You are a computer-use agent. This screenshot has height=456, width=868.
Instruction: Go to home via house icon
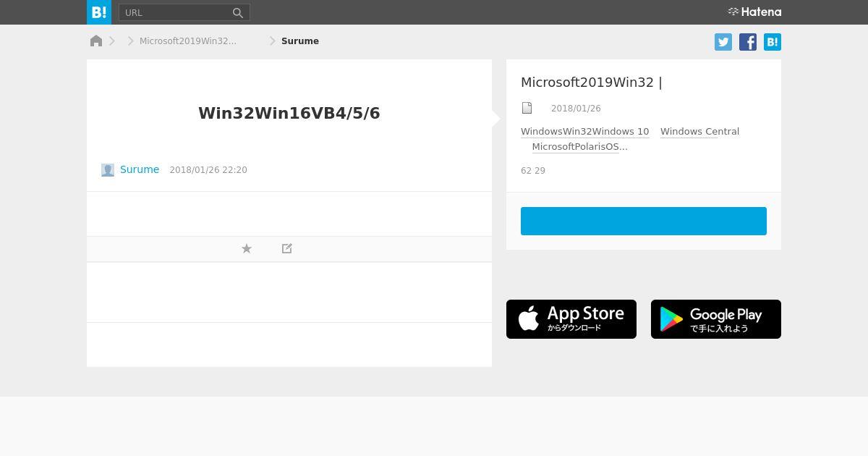tap(96, 41)
